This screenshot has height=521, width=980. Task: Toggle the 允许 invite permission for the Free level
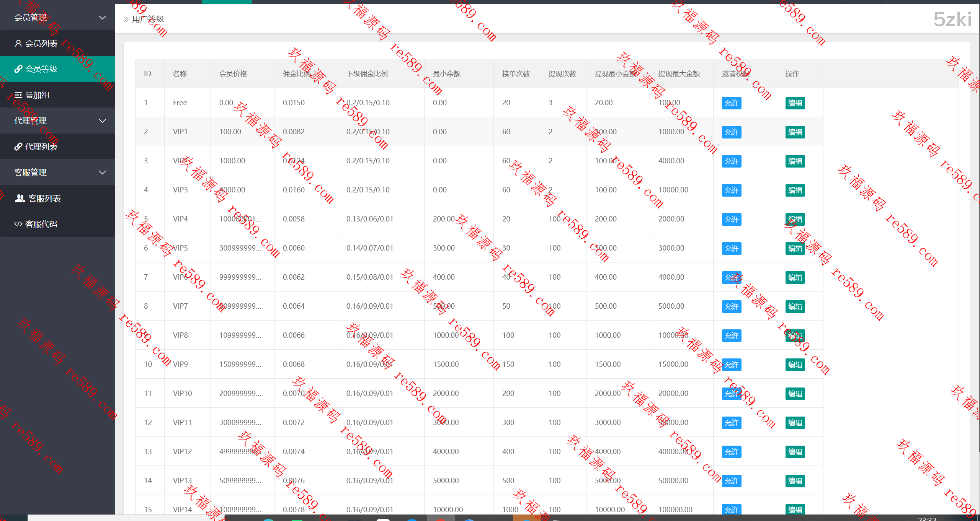(731, 103)
